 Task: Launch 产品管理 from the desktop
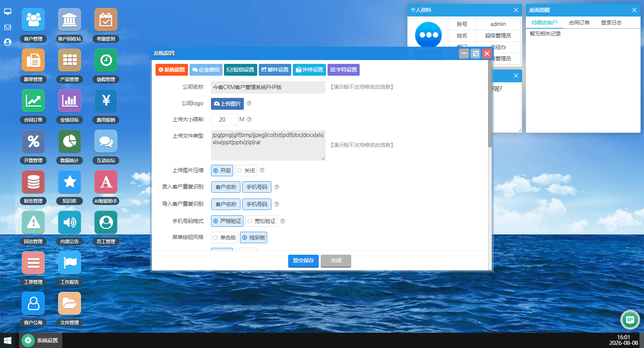point(70,60)
